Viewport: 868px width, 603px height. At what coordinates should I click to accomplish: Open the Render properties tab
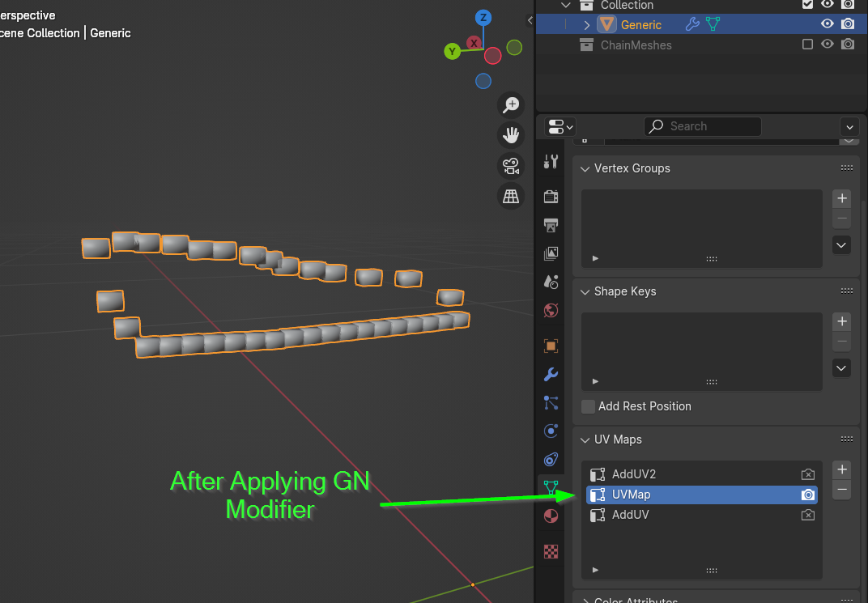pos(551,197)
